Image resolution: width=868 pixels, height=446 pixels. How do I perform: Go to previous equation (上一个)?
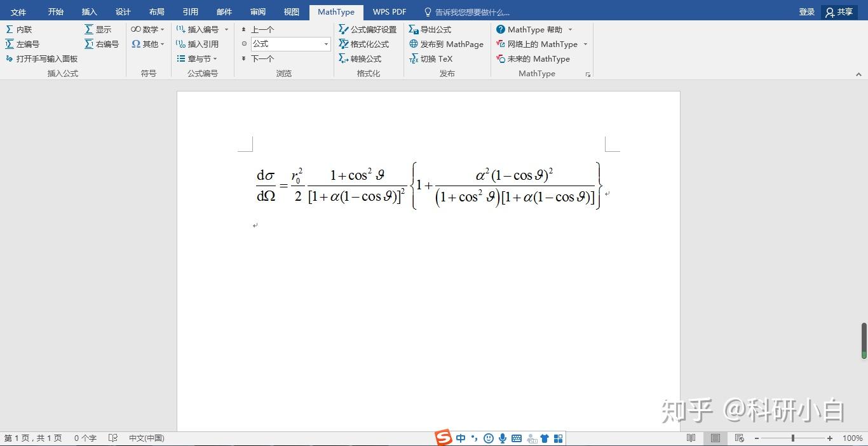257,29
